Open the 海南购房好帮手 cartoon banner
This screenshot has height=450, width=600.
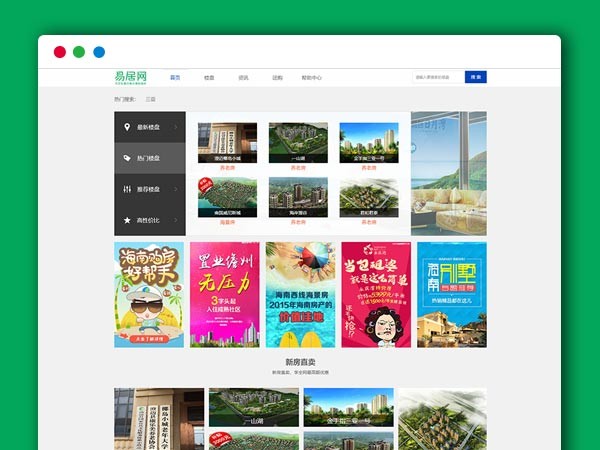[x=149, y=294]
